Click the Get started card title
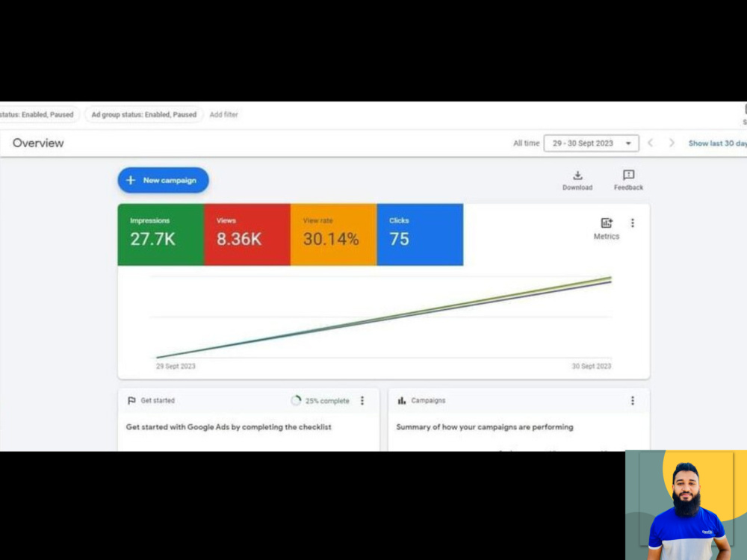This screenshot has height=560, width=747. pos(158,400)
